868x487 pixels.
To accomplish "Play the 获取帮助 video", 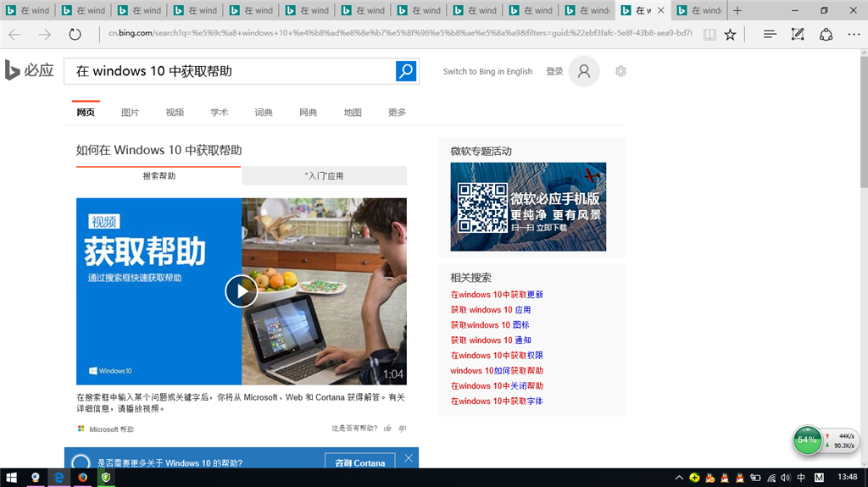I will [x=242, y=291].
